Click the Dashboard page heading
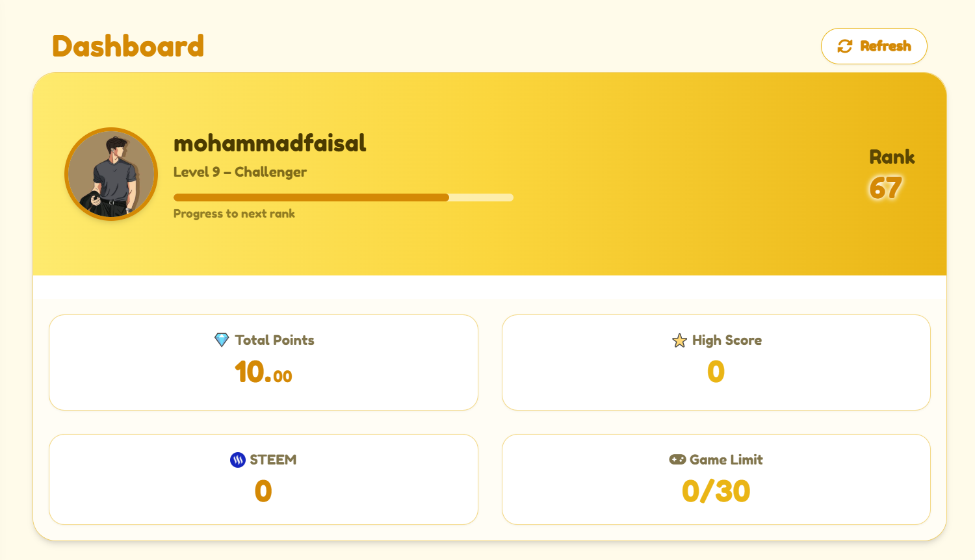 point(128,46)
